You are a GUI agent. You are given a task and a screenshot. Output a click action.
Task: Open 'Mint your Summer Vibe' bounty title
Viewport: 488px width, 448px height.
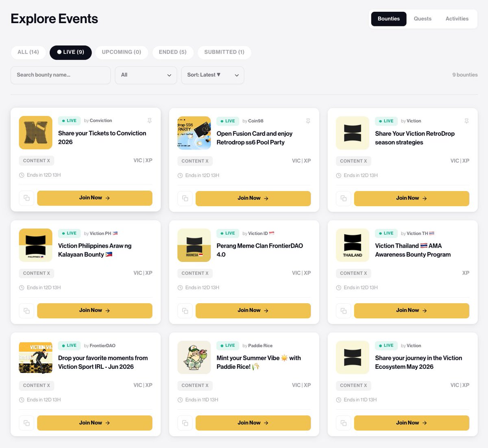(259, 362)
